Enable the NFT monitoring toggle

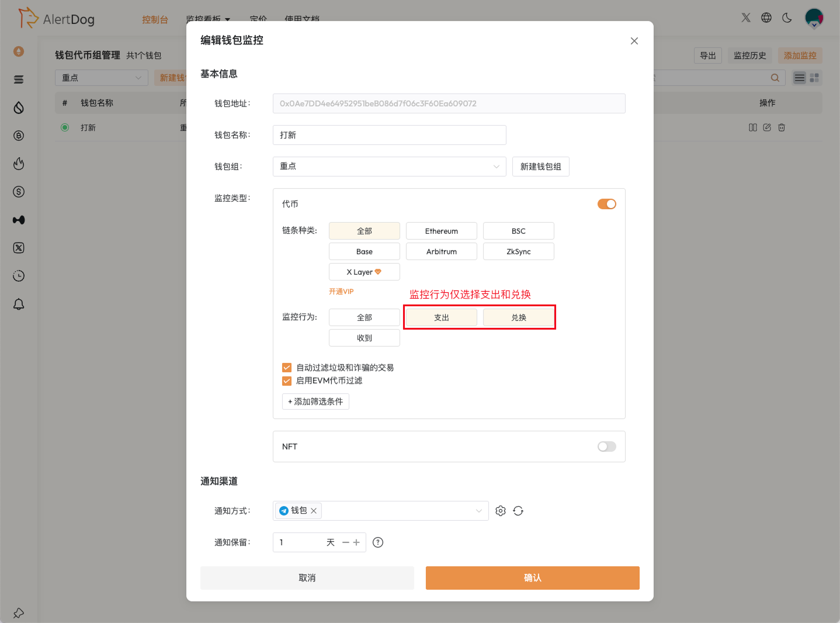click(x=606, y=446)
